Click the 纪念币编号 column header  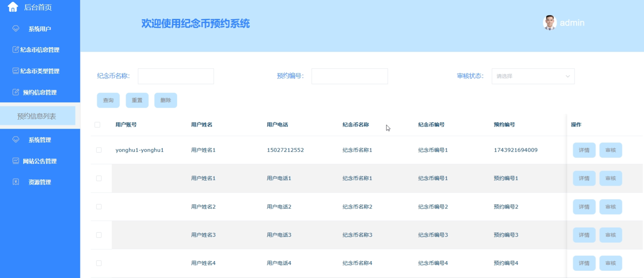pos(431,125)
